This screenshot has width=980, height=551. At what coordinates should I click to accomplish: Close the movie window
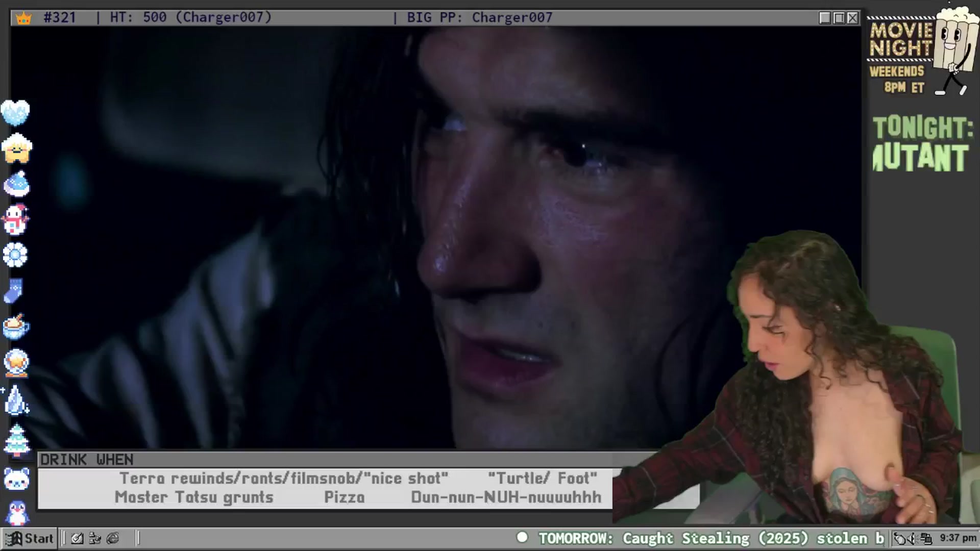point(852,18)
